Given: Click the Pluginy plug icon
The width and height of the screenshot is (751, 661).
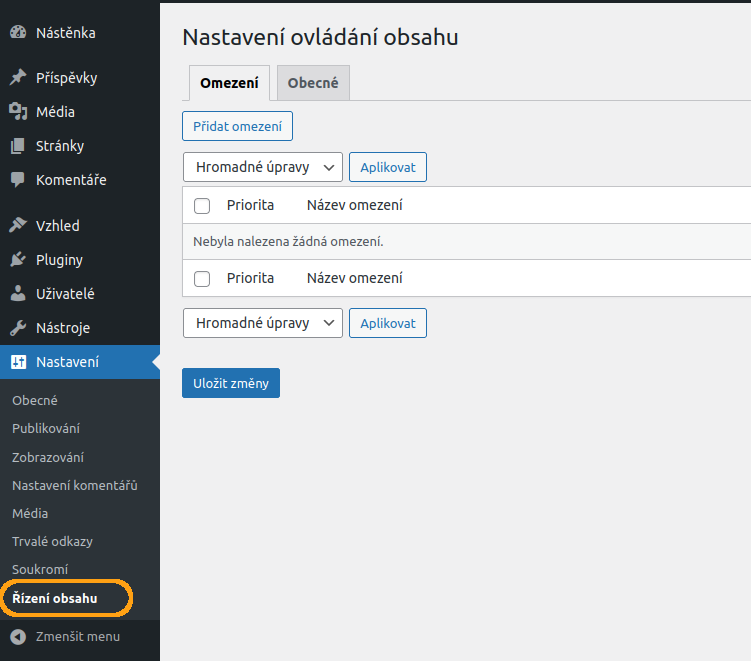Looking at the screenshot, I should coord(18,260).
